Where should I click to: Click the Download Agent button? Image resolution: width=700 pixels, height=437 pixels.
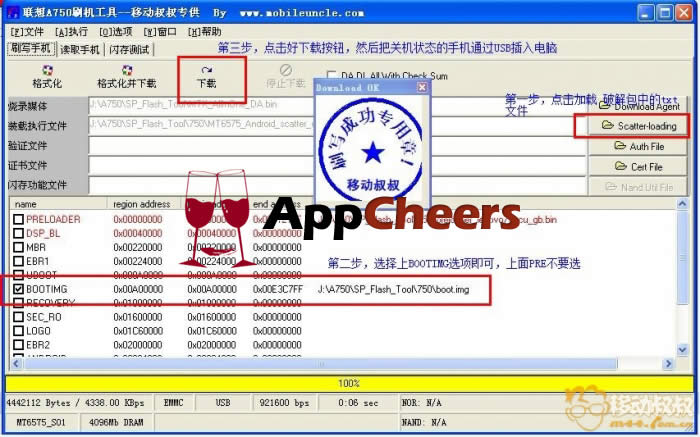pos(638,106)
